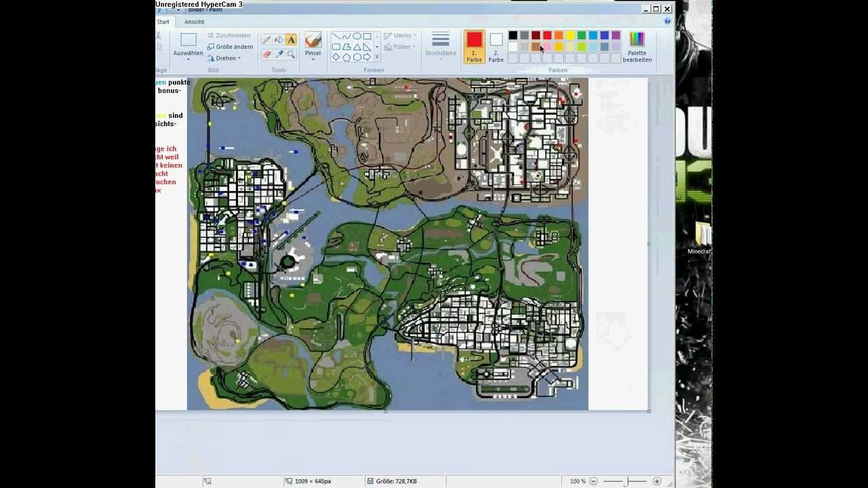Pick the lime green color swatch
868x488 pixels.
click(582, 47)
